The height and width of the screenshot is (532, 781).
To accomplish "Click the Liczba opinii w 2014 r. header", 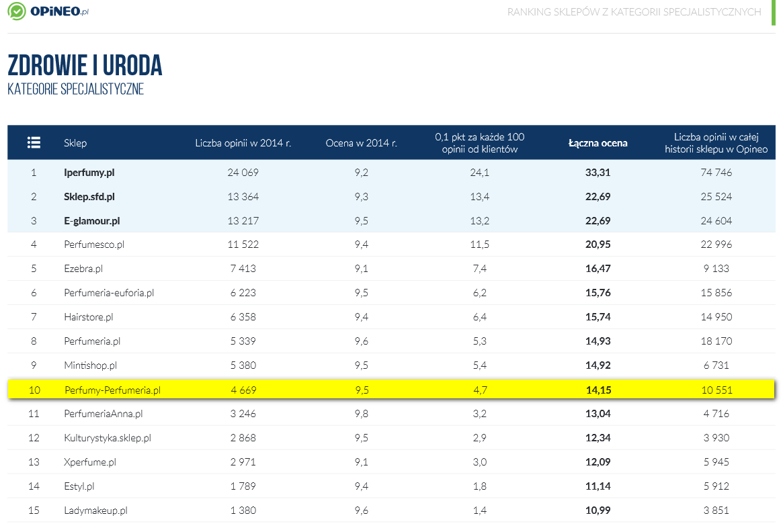I will (x=243, y=143).
